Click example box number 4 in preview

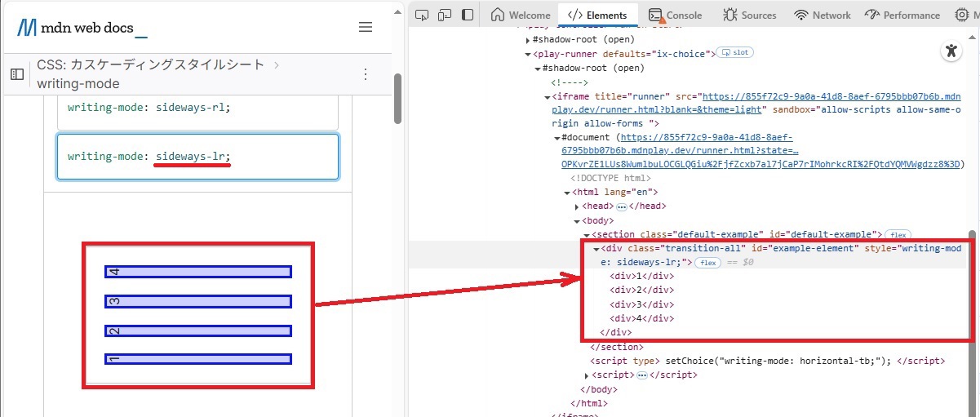click(x=198, y=272)
